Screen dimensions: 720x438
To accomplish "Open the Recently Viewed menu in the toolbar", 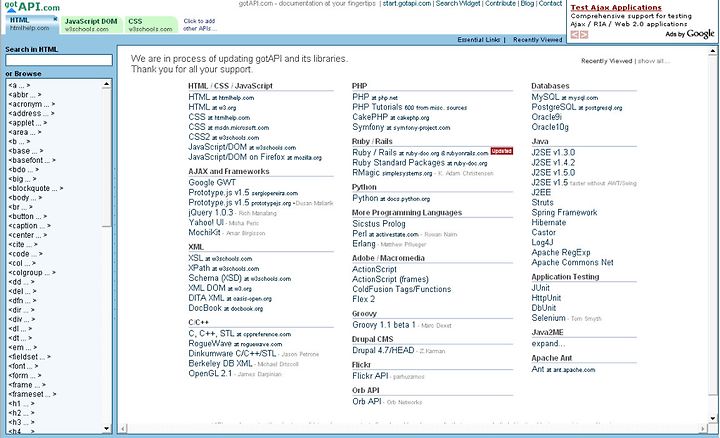I will click(x=537, y=40).
